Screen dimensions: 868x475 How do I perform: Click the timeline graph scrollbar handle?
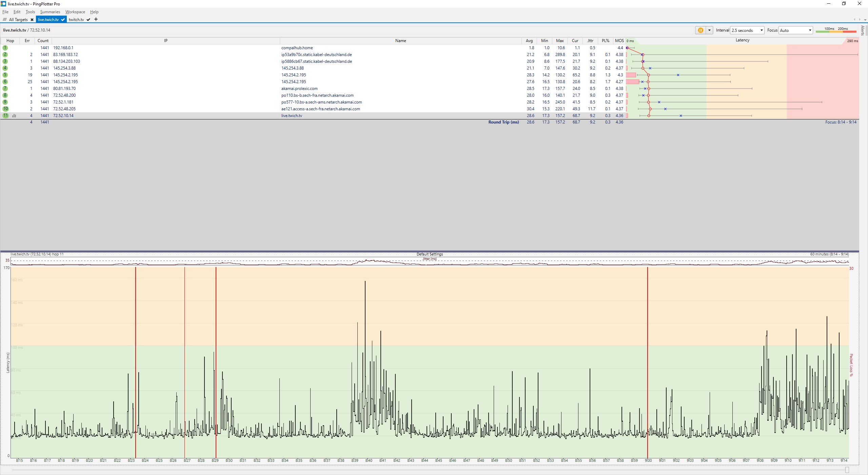847,470
